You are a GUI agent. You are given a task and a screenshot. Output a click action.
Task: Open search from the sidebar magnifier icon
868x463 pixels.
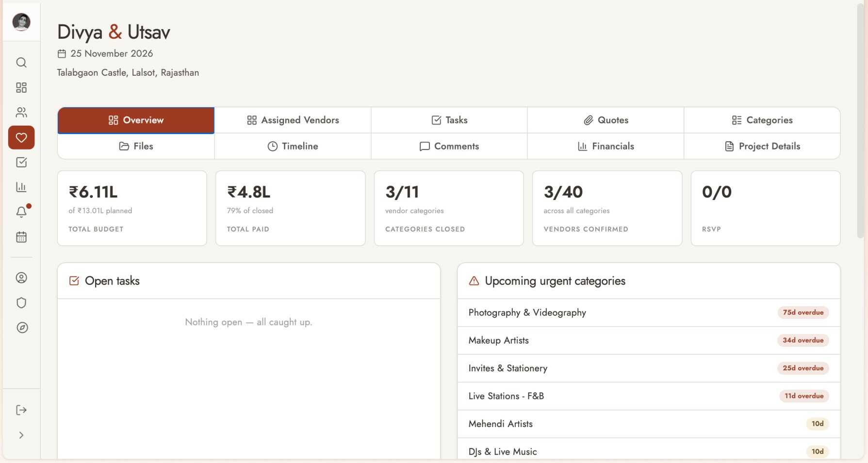point(21,63)
